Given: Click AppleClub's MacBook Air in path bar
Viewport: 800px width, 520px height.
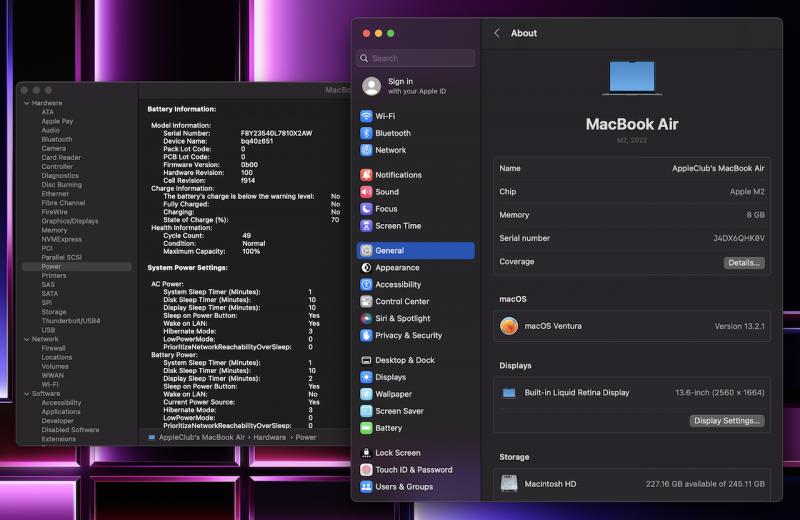Looking at the screenshot, I should [x=202, y=437].
